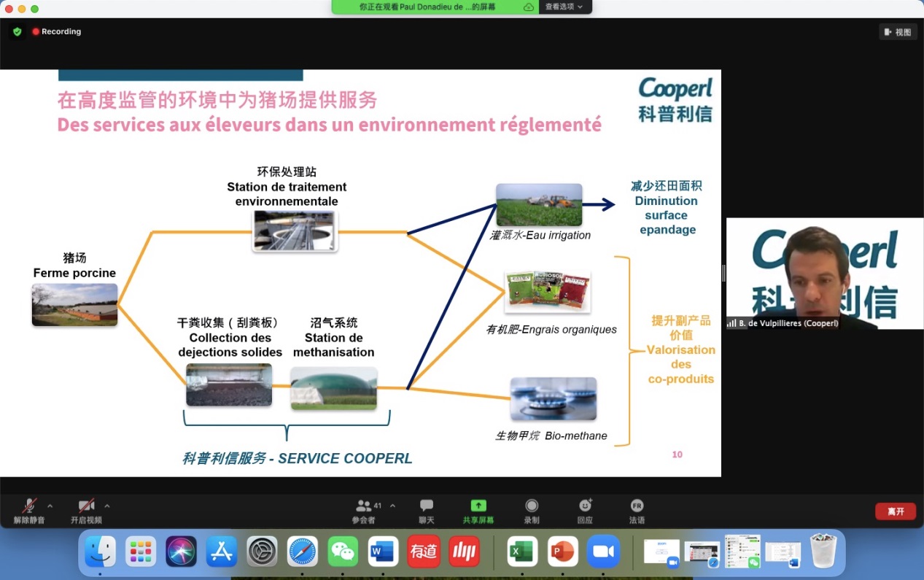Click the green screen-sharing notice banner

435,7
